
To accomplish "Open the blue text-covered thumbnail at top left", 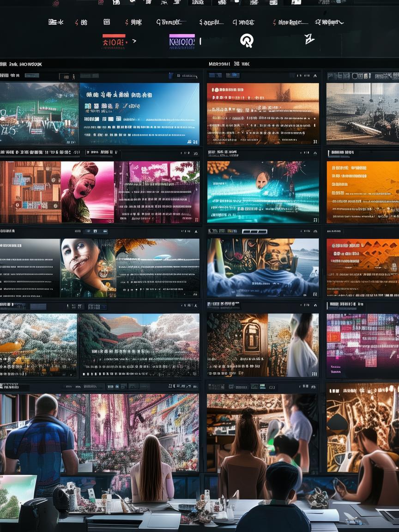I will click(x=139, y=114).
